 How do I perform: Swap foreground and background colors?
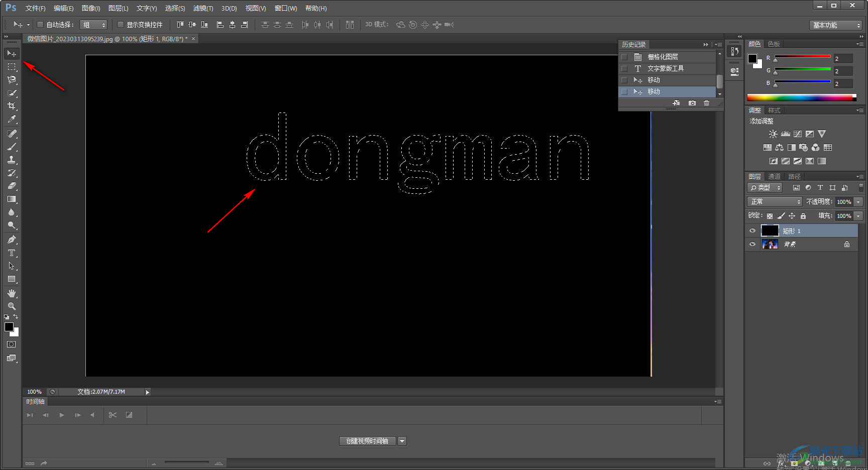pyautogui.click(x=16, y=316)
